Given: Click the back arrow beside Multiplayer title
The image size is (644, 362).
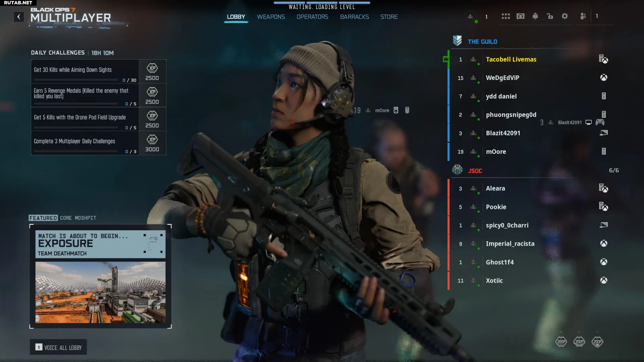Looking at the screenshot, I should [x=19, y=17].
